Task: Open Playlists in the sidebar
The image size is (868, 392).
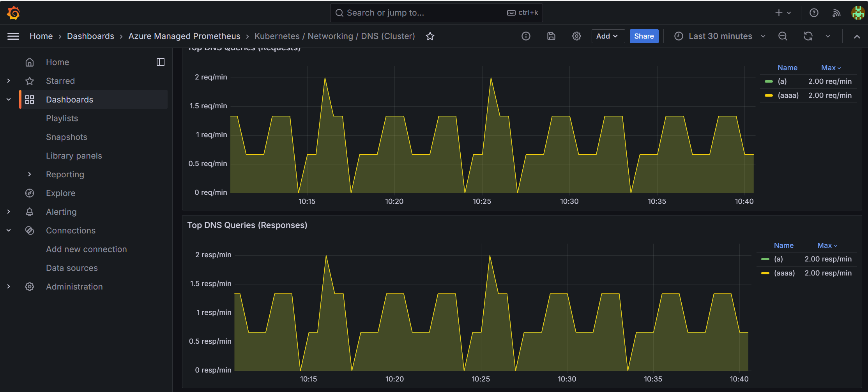Action: pyautogui.click(x=62, y=118)
